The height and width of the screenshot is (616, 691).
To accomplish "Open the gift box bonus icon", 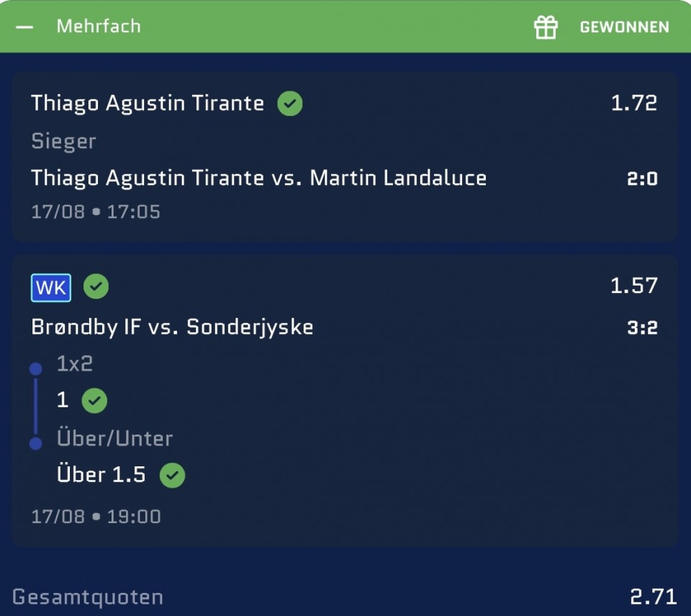I will tap(546, 27).
